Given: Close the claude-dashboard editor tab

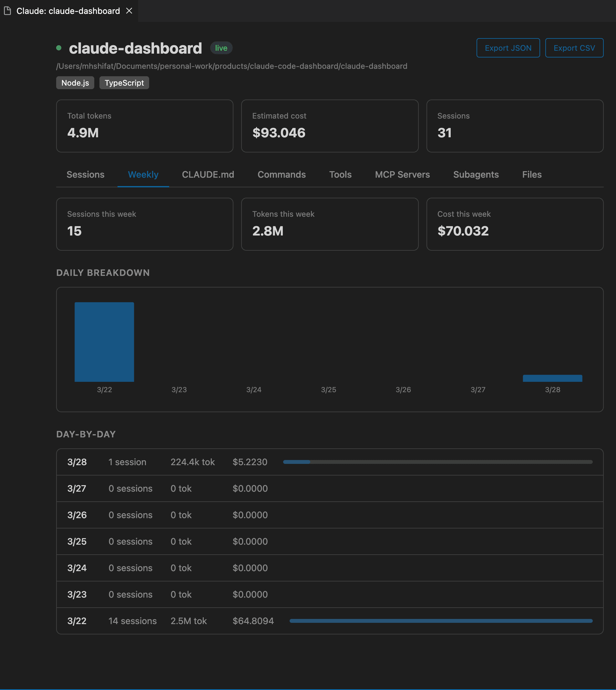Looking at the screenshot, I should [x=129, y=11].
